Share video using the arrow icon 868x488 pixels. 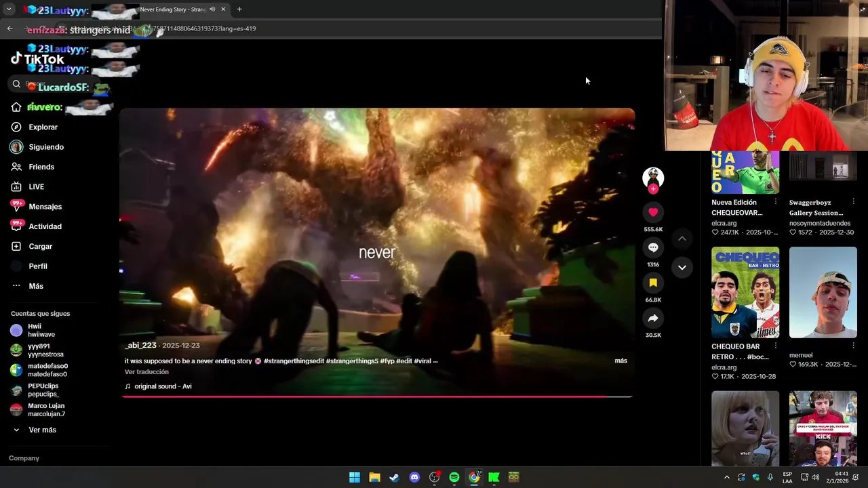(653, 318)
